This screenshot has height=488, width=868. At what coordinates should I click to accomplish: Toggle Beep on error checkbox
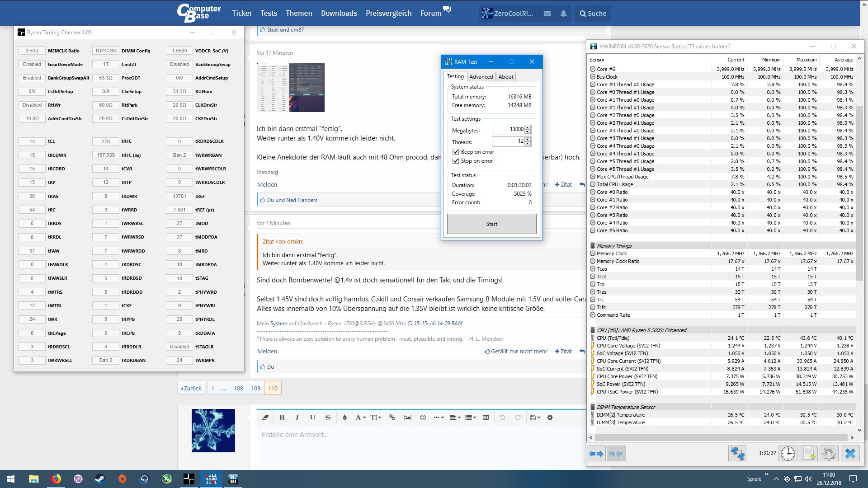point(456,152)
